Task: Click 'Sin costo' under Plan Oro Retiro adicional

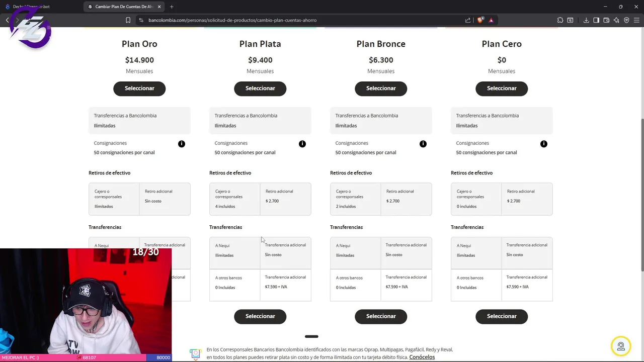Action: pyautogui.click(x=153, y=201)
